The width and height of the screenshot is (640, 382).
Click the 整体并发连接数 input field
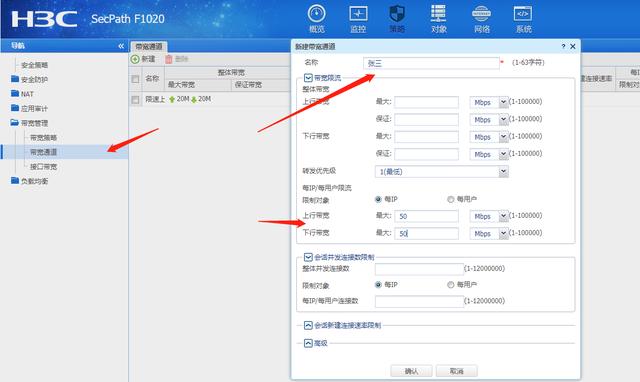(x=419, y=269)
